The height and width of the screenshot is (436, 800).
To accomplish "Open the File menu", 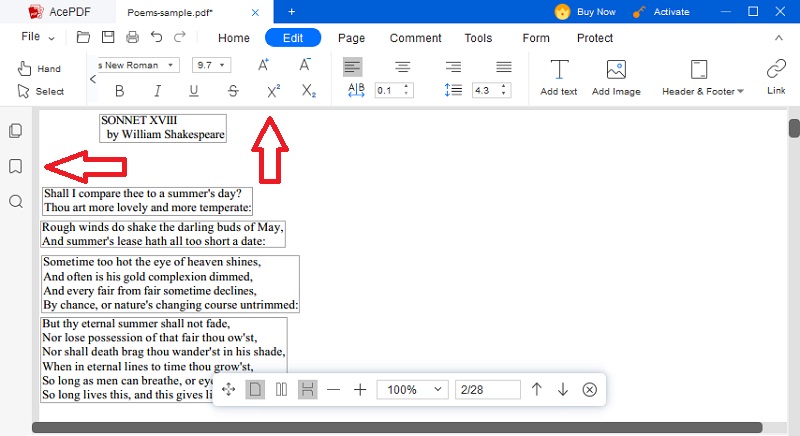I will click(x=38, y=37).
